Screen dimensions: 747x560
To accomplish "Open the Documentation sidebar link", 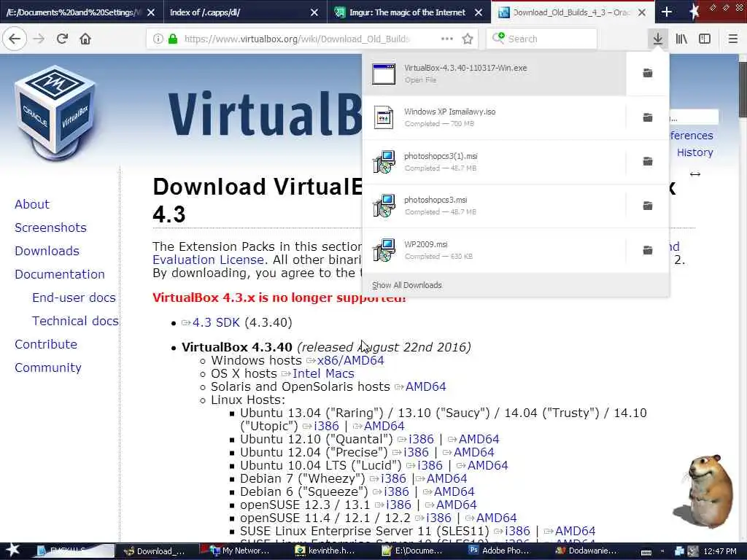I will [x=60, y=274].
